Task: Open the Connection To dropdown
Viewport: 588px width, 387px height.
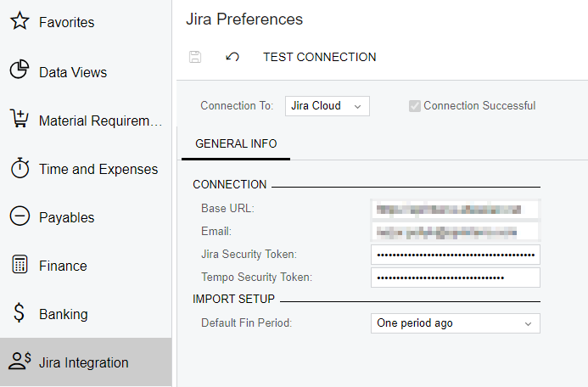Action: 327,106
